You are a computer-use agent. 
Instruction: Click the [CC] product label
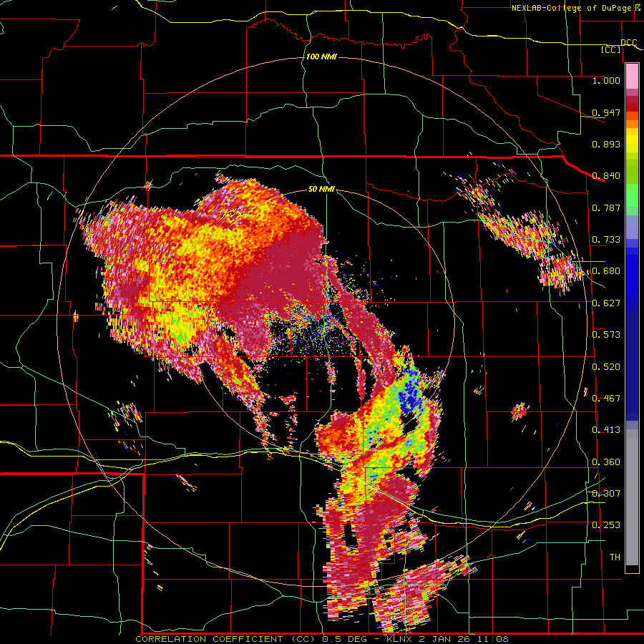tap(611, 49)
